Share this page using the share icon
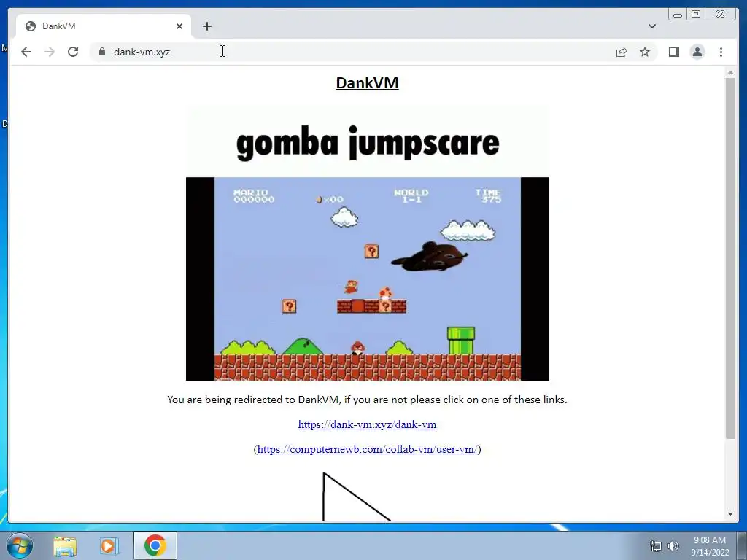The image size is (747, 560). point(622,52)
